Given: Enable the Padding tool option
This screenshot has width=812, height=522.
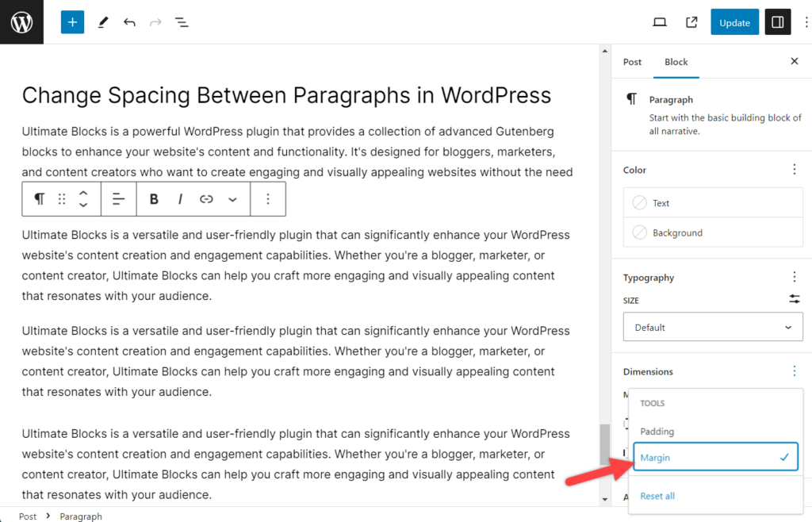Looking at the screenshot, I should click(658, 431).
